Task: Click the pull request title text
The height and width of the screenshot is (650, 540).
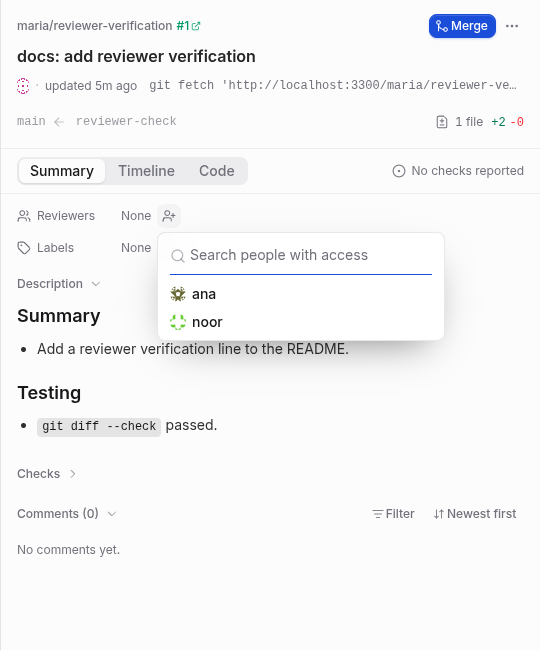Action: (x=136, y=56)
